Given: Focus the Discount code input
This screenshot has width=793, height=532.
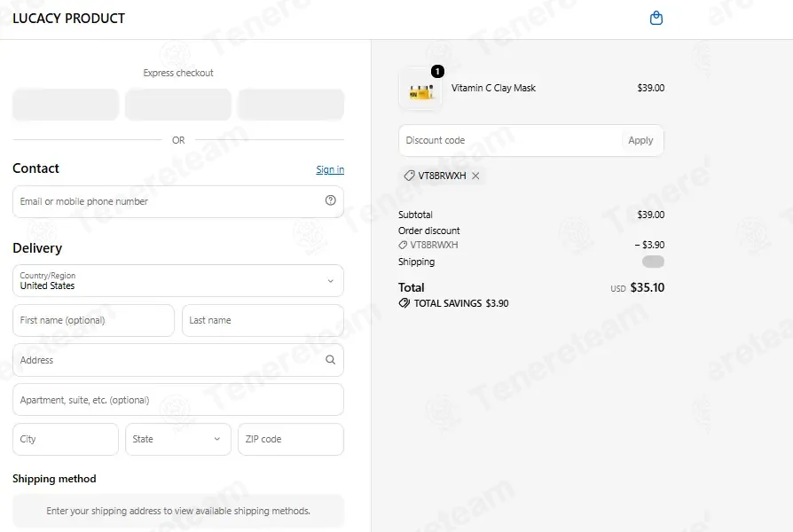Looking at the screenshot, I should point(511,141).
